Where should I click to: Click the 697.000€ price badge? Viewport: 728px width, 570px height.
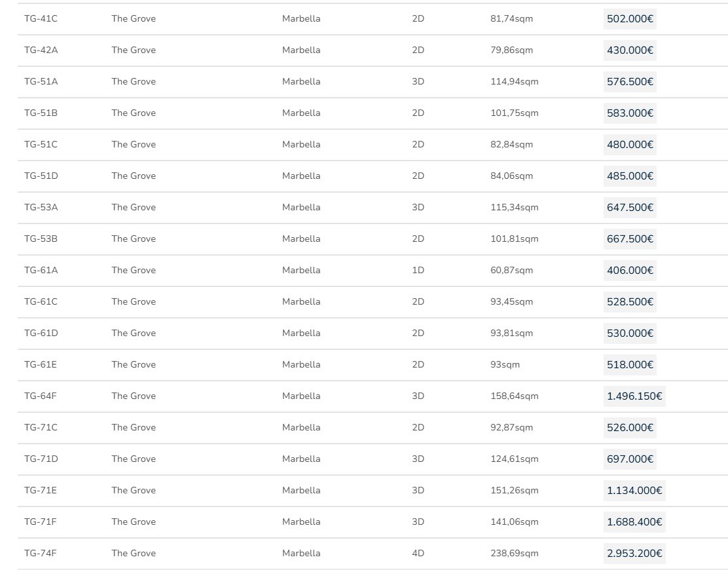630,459
